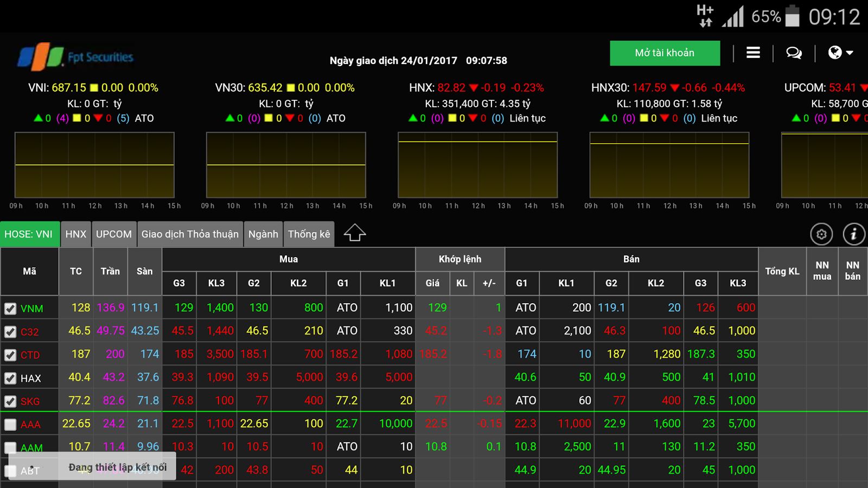Open the Thống kê tab
This screenshot has height=488, width=868.
point(309,234)
